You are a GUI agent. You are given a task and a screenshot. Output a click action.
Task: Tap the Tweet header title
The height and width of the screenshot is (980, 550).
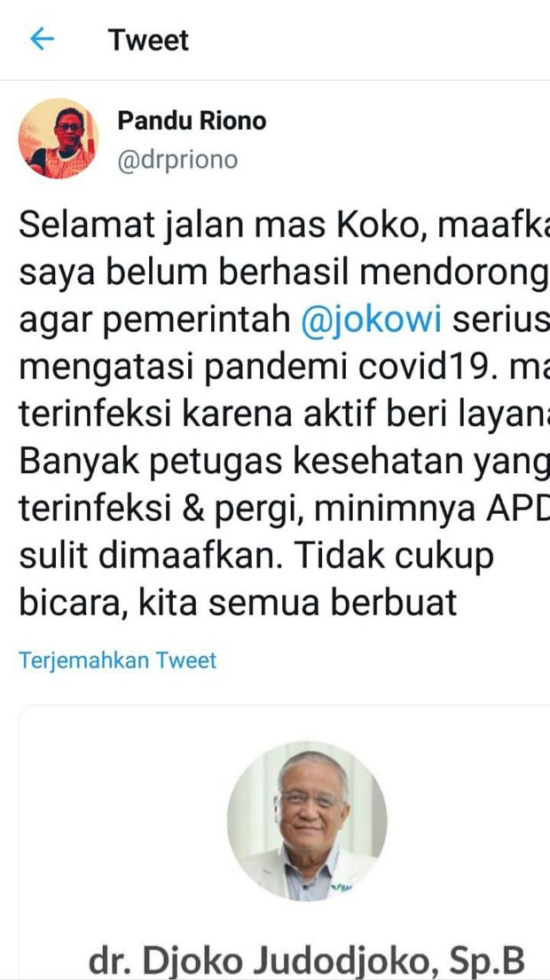coord(148,41)
